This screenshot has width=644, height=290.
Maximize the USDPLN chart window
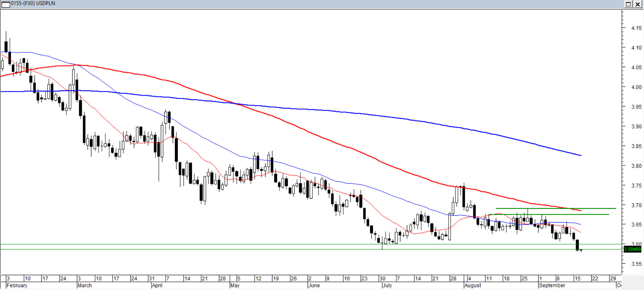628,4
